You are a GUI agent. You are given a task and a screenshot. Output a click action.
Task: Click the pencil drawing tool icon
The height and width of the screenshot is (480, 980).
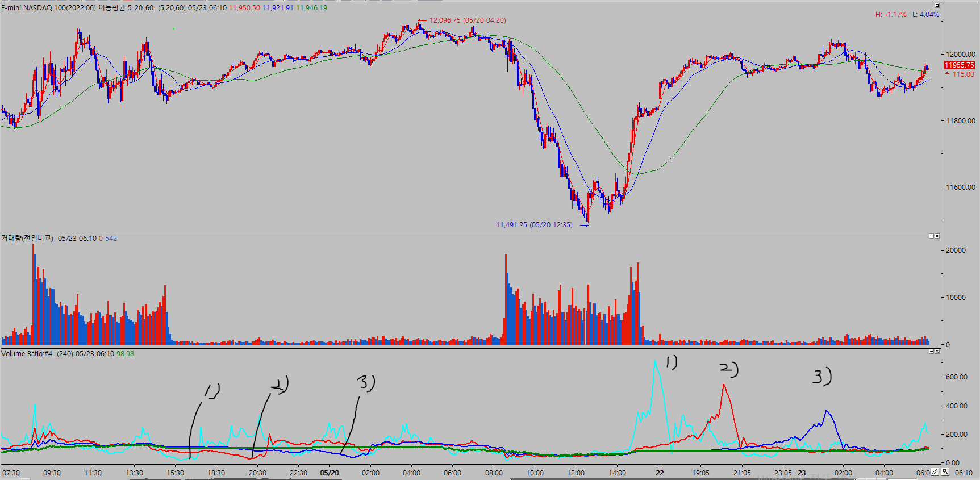[x=935, y=471]
